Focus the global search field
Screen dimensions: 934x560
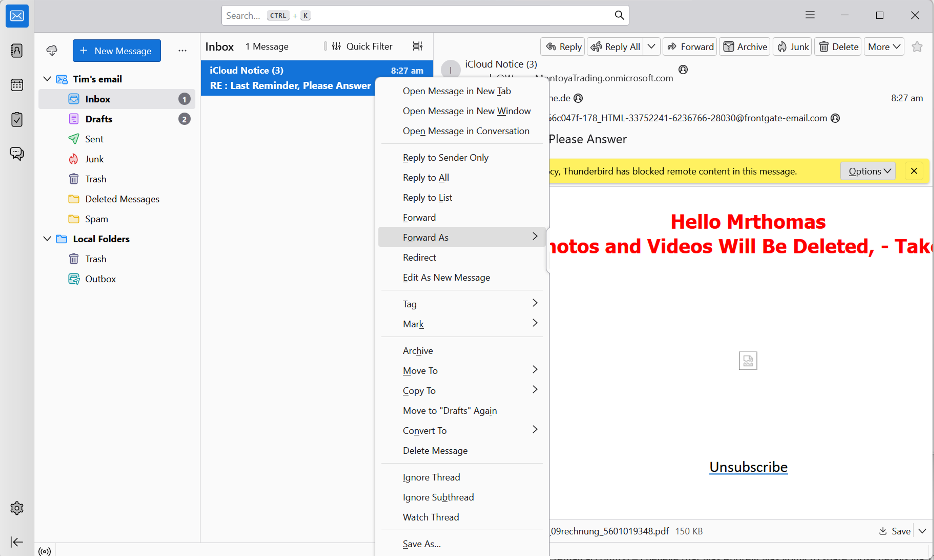tap(425, 15)
